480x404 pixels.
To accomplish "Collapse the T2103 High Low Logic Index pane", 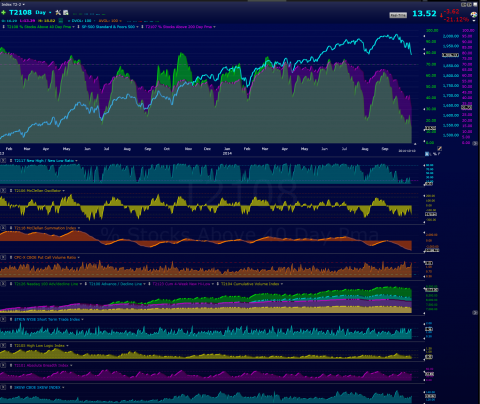I will point(3,346).
